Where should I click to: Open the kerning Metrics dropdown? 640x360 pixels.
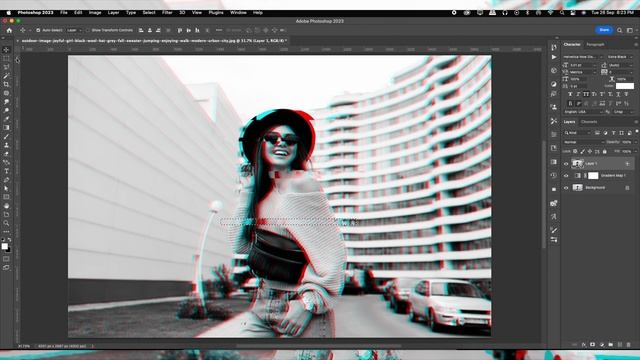583,72
